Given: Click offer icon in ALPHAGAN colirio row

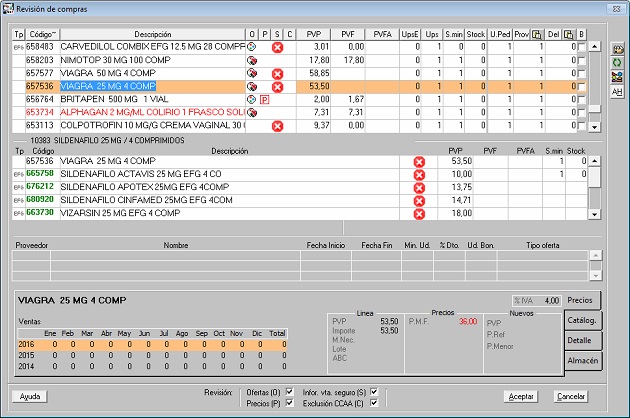Looking at the screenshot, I should [x=252, y=113].
